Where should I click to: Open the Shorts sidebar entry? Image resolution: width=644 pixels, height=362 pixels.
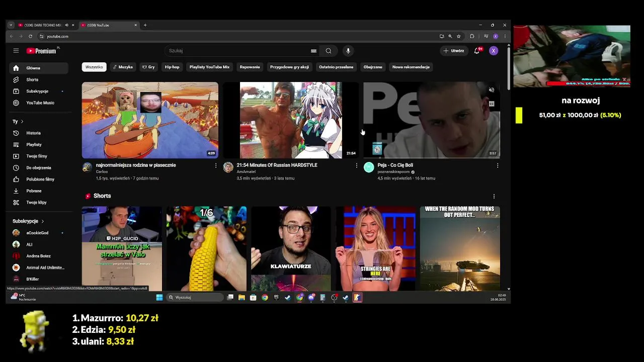point(39,79)
